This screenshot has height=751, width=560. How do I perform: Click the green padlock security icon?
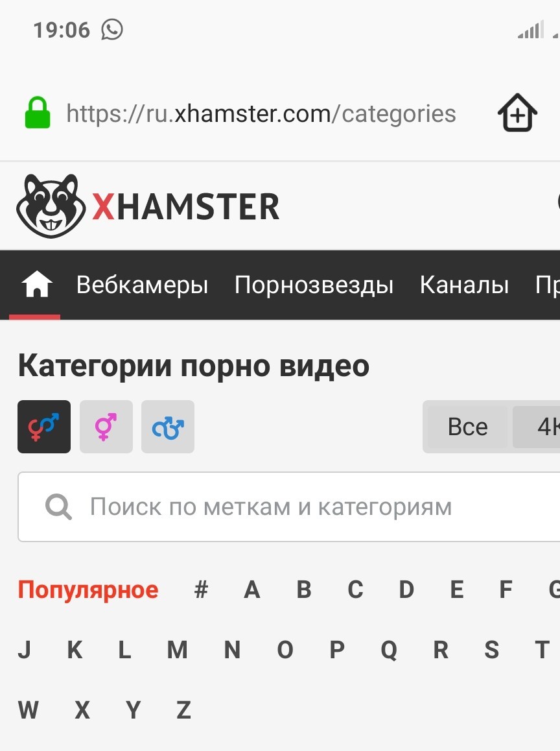point(38,113)
